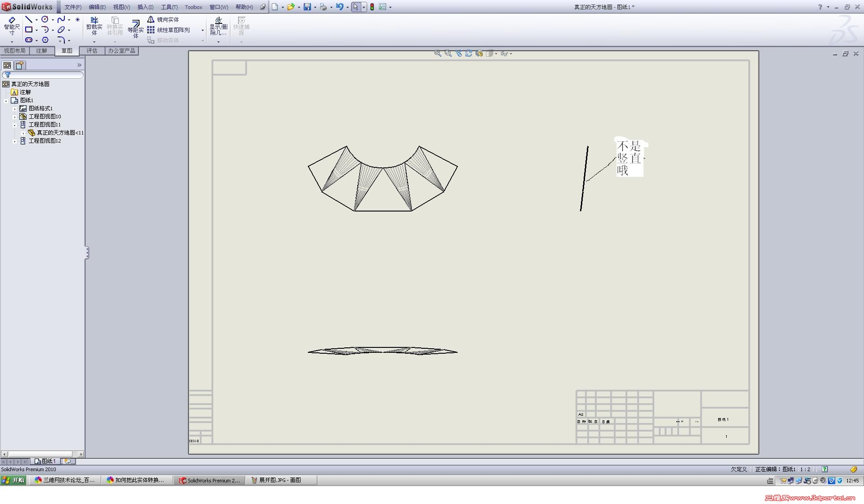Viewport: 864px width, 504px height.
Task: Expand the 工程图视图12 tree node
Action: tap(14, 141)
